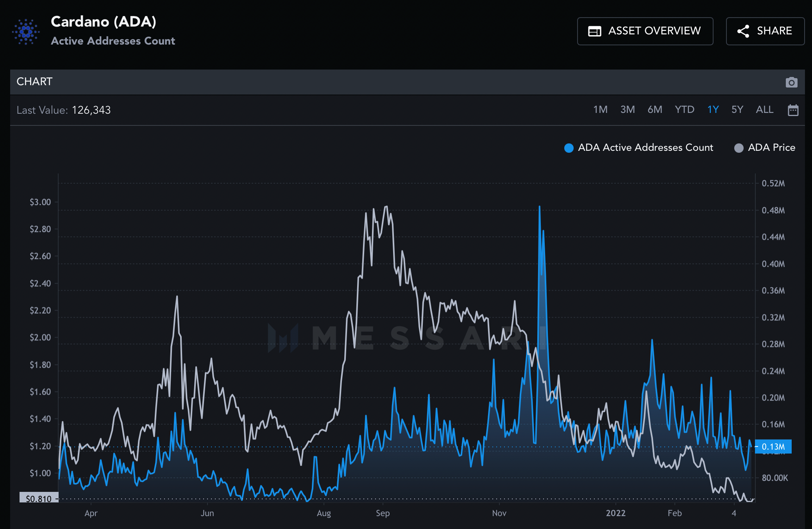Click the 2022 label on time axis
Image resolution: width=812 pixels, height=529 pixels.
click(615, 513)
